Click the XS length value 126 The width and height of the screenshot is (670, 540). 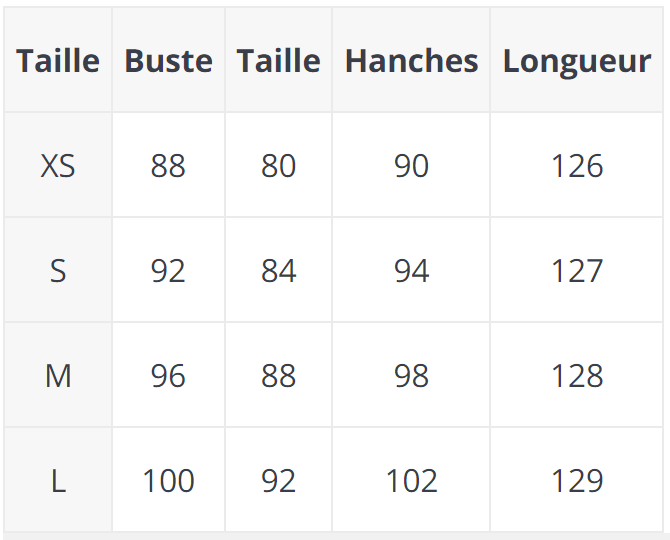577,166
